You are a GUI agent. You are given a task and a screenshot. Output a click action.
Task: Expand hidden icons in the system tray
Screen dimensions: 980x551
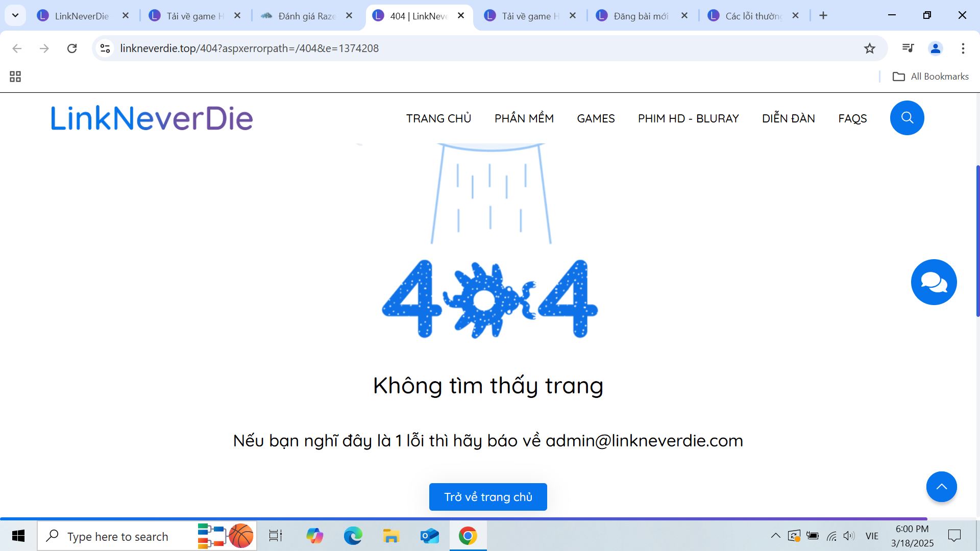pos(775,536)
